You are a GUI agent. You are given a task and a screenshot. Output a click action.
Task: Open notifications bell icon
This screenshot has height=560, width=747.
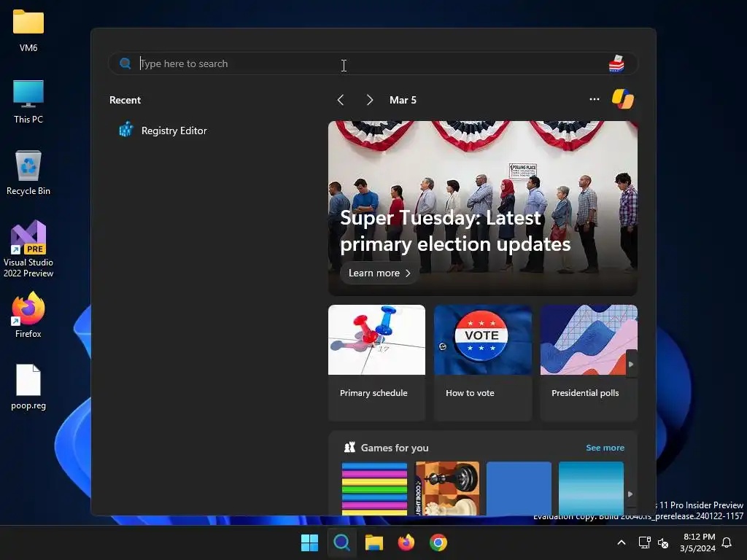727,542
